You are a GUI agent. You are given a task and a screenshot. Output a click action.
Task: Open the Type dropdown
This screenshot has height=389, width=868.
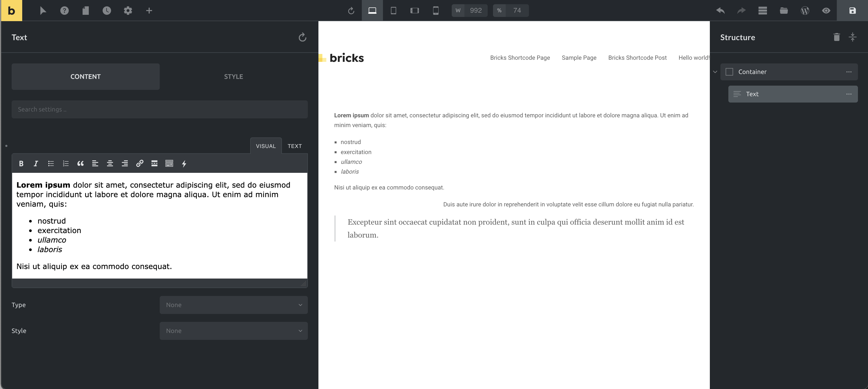(x=234, y=305)
